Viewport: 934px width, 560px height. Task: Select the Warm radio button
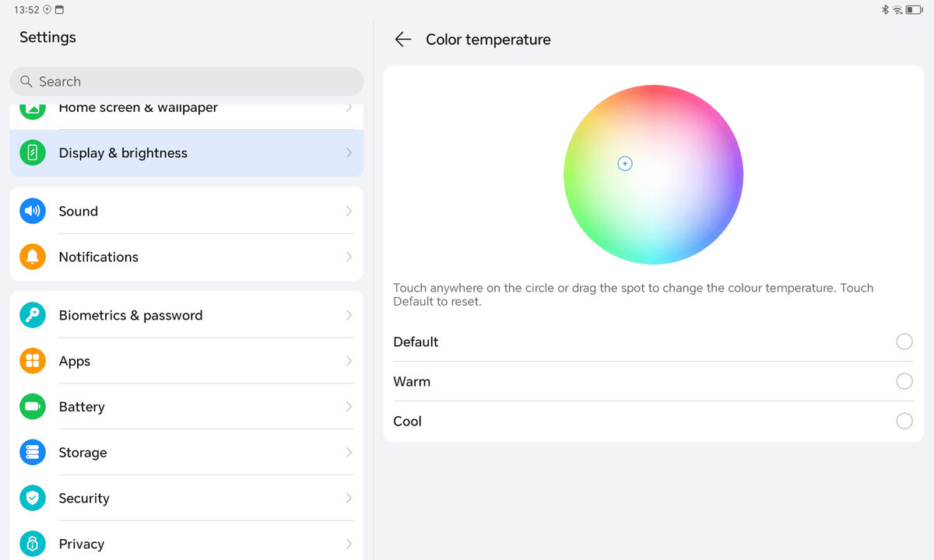[x=904, y=382]
